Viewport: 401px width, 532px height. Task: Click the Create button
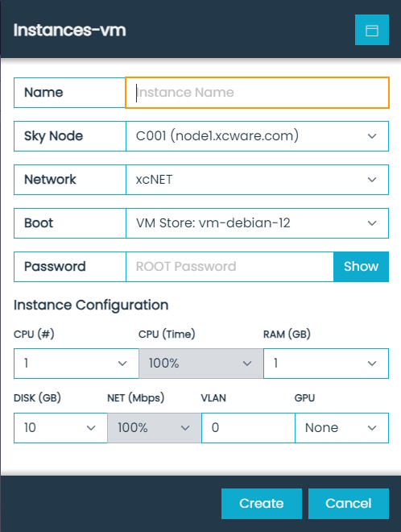pyautogui.click(x=262, y=504)
